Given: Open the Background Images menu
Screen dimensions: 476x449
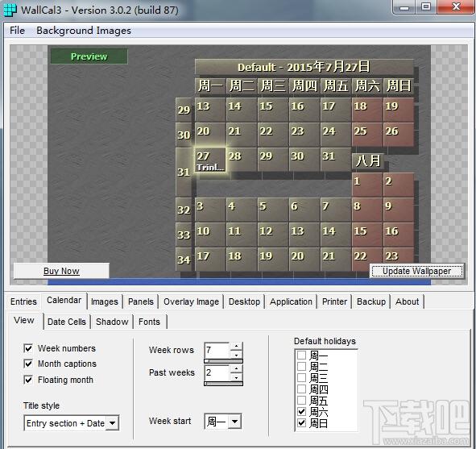Looking at the screenshot, I should pyautogui.click(x=84, y=31).
